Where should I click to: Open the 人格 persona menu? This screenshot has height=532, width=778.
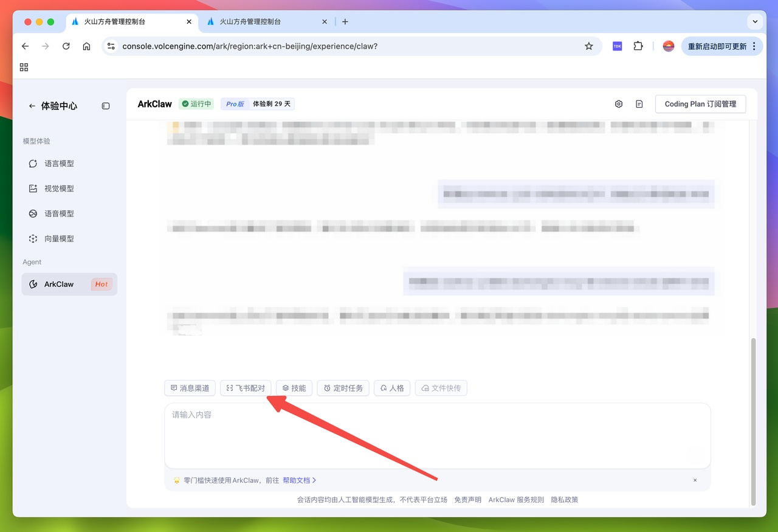391,388
